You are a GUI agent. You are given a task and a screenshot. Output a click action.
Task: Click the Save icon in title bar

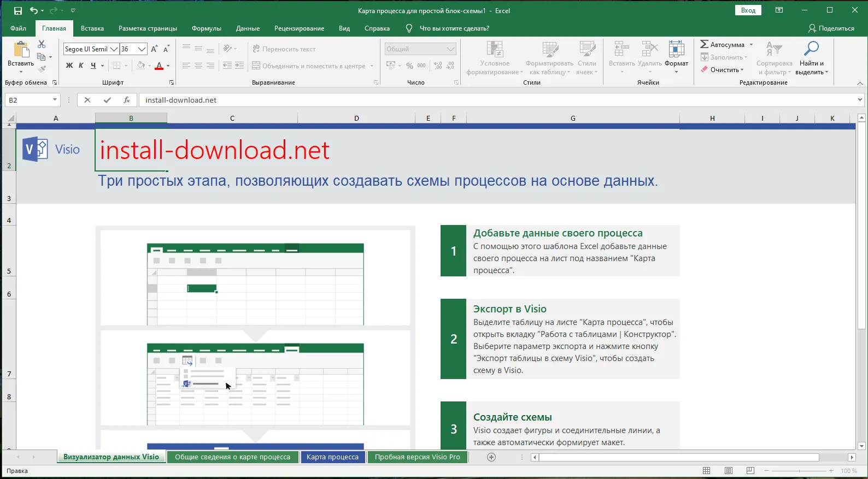pyautogui.click(x=18, y=10)
